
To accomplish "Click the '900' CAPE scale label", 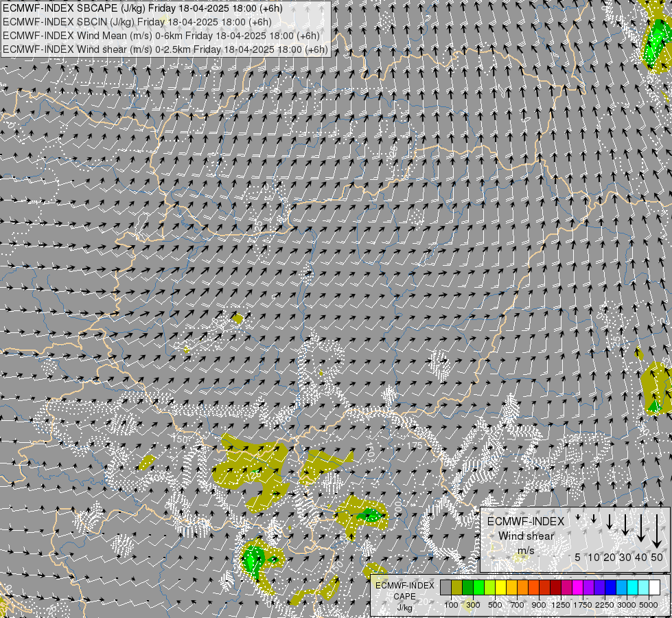I will coord(539,605).
